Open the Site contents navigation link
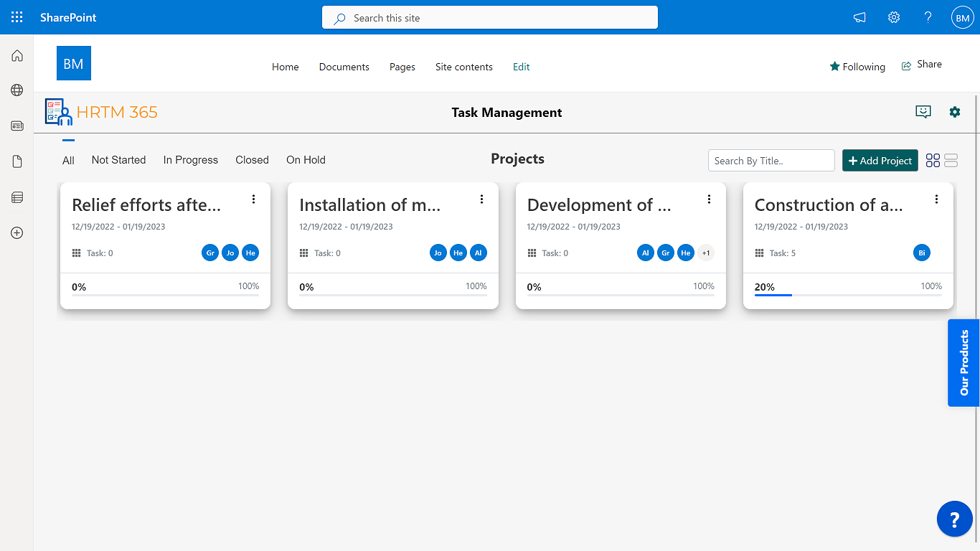Image resolution: width=980 pixels, height=551 pixels. coord(463,67)
